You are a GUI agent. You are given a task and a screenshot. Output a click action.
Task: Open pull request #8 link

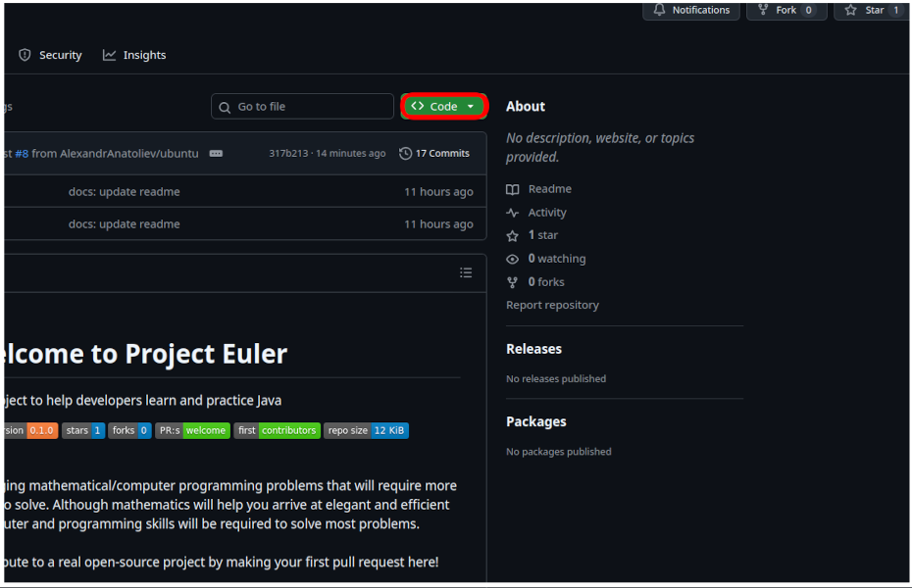pyautogui.click(x=22, y=154)
